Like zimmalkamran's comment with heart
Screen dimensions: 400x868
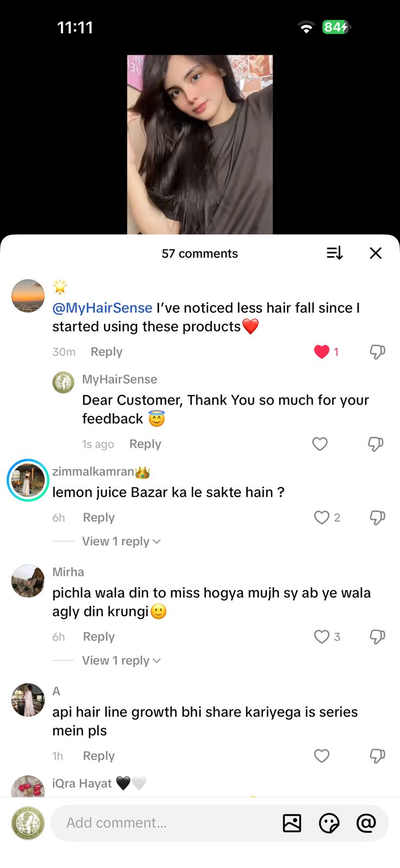tap(322, 518)
